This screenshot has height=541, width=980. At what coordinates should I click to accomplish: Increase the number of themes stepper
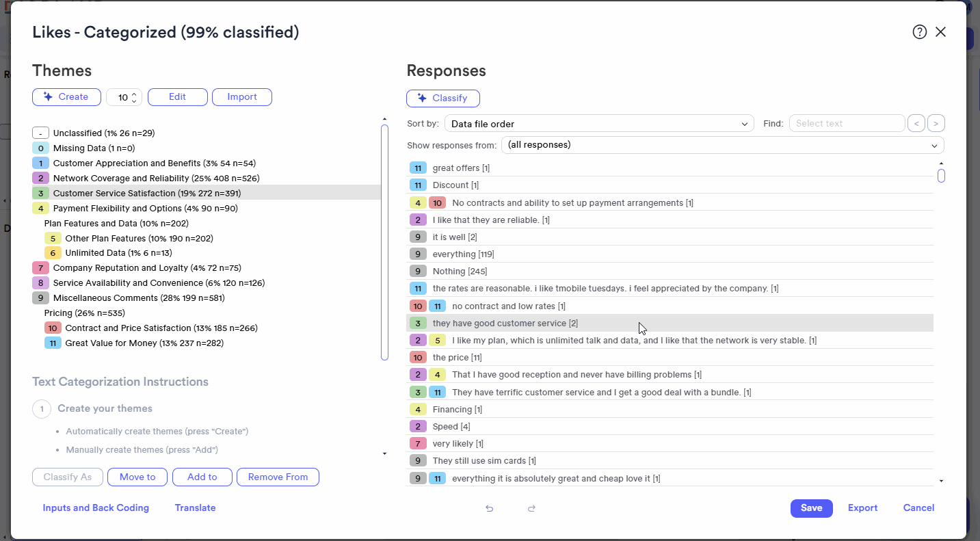coord(135,94)
